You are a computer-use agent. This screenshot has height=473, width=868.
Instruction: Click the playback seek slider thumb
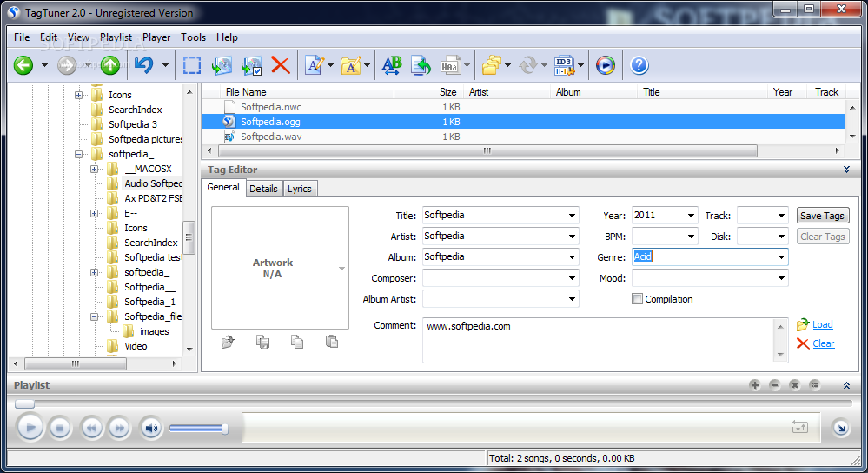24,403
